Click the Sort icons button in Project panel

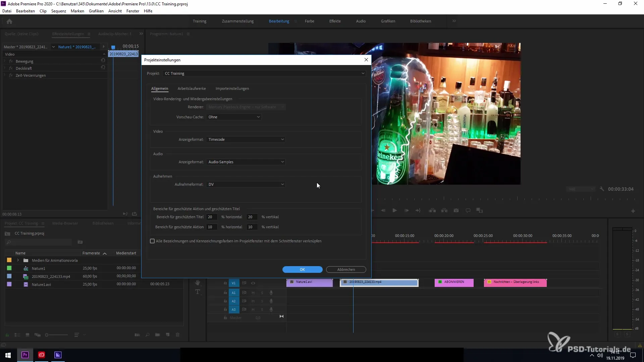coord(76,335)
